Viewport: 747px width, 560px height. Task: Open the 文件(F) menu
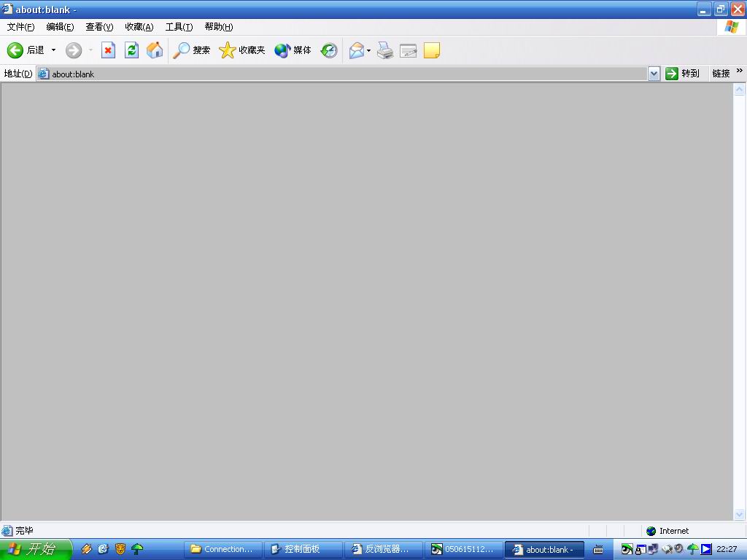20,27
